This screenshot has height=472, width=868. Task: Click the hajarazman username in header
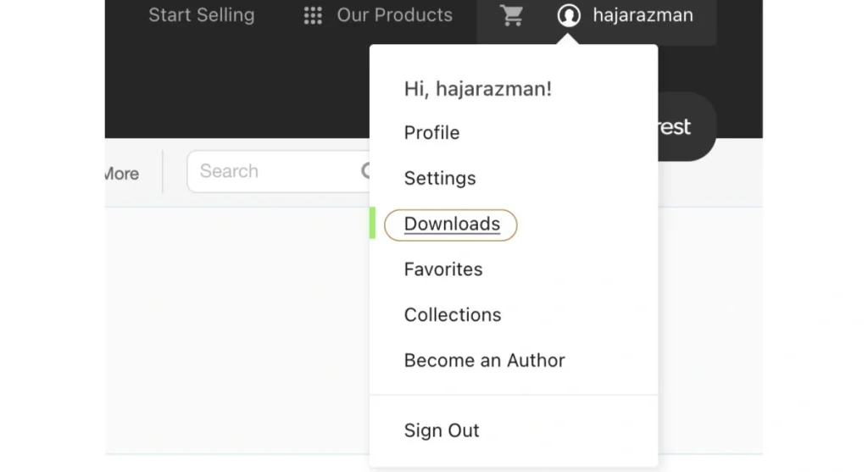point(643,15)
